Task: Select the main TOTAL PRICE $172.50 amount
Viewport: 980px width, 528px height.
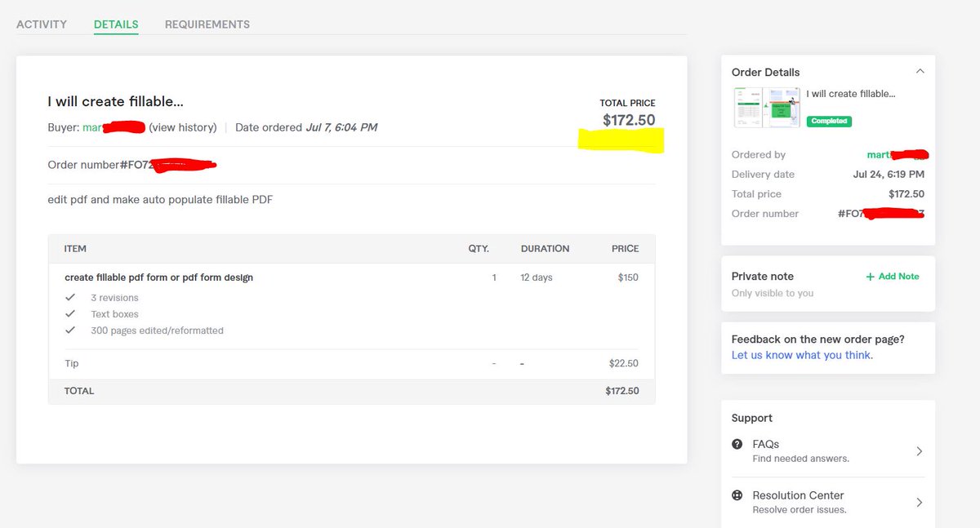Action: [629, 121]
